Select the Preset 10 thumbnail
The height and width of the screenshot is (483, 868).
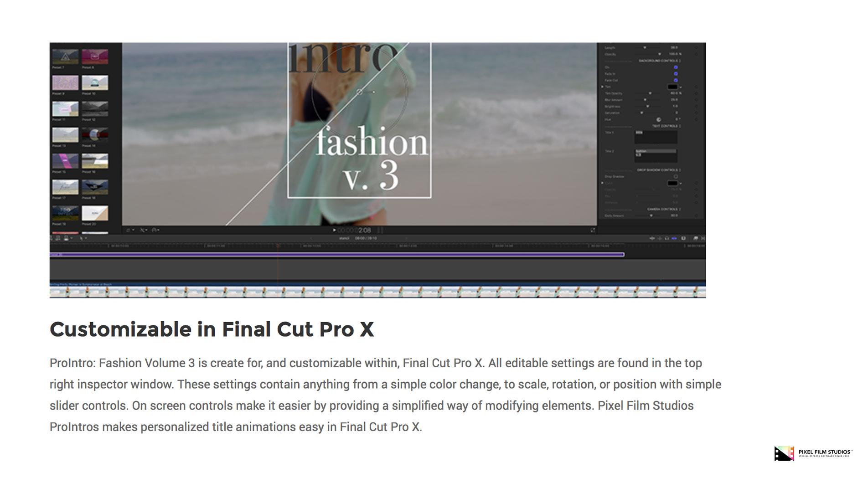[95, 83]
